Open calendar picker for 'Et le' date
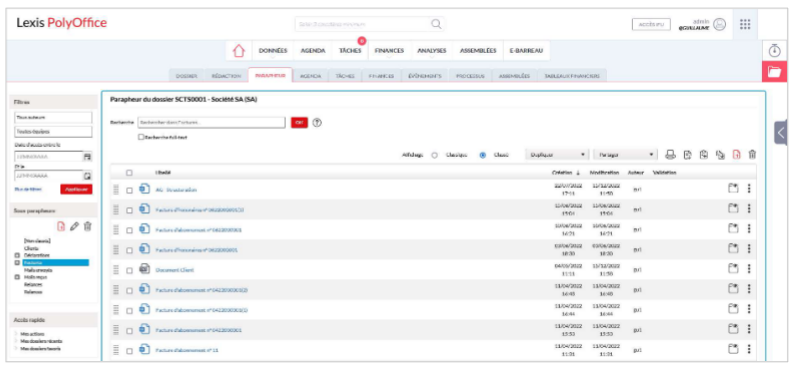 pos(88,176)
